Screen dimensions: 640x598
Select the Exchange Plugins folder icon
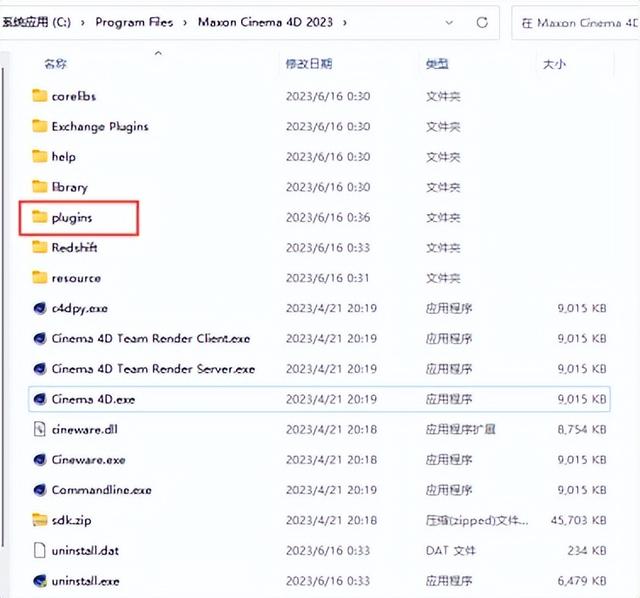tap(40, 126)
